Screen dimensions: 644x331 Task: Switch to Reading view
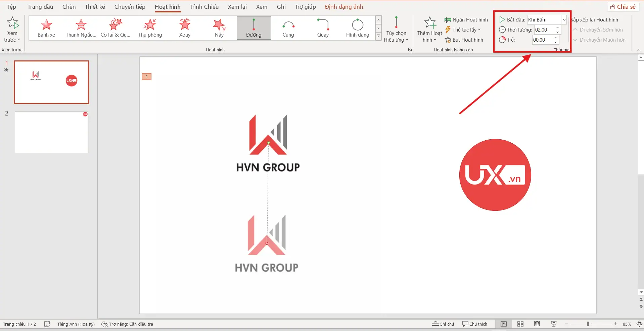(x=537, y=324)
